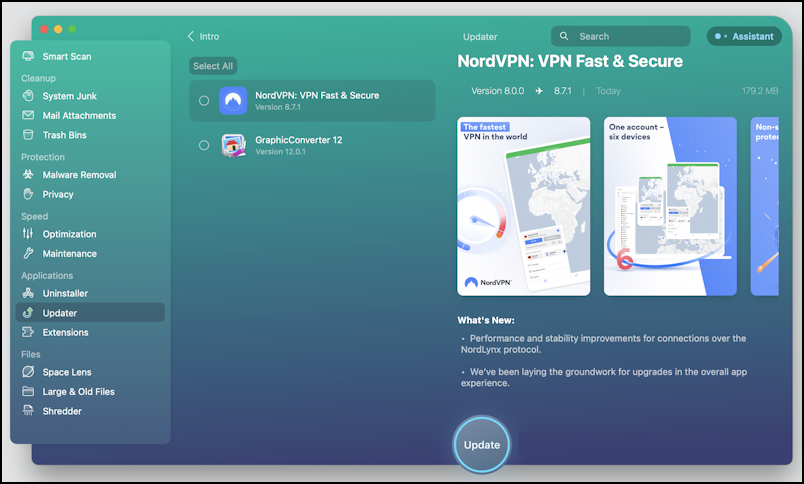Select the Malware Removal biohazard icon
The height and width of the screenshot is (484, 804).
click(28, 174)
